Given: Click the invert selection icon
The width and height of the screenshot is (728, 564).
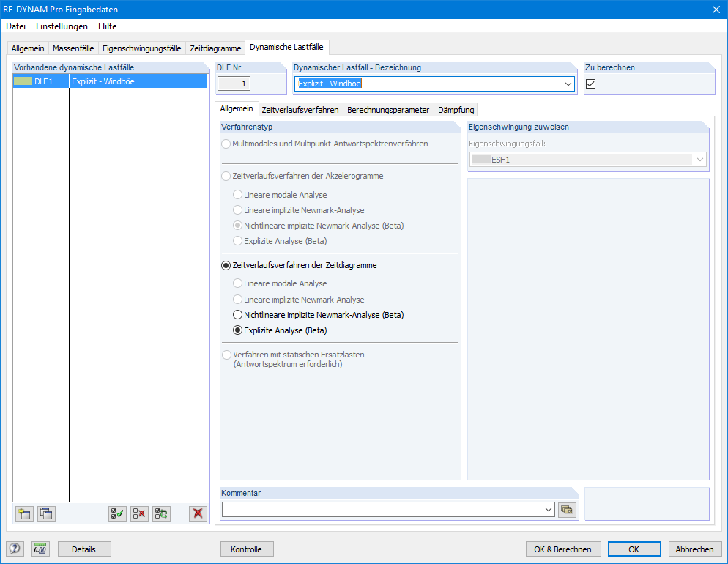Looking at the screenshot, I should [162, 513].
